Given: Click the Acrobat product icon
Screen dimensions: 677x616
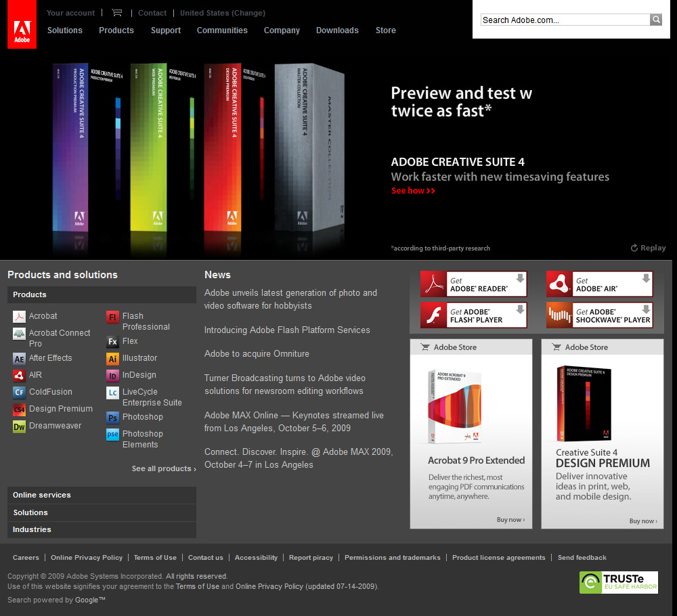Looking at the screenshot, I should [19, 316].
